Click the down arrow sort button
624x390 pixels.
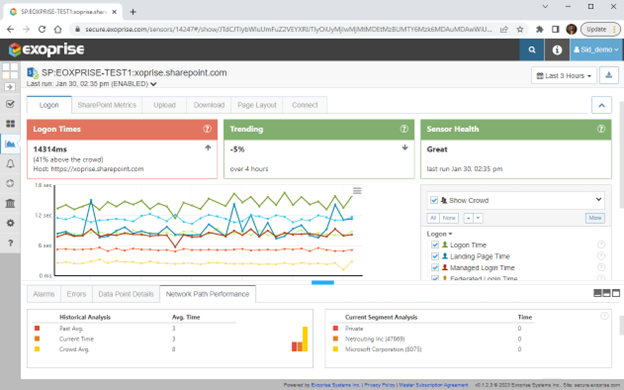pos(478,218)
